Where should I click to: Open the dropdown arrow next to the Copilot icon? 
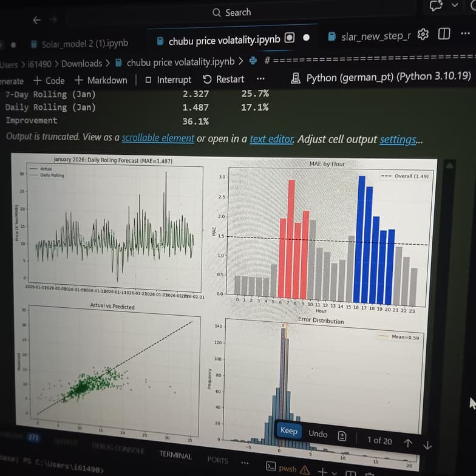455,5
